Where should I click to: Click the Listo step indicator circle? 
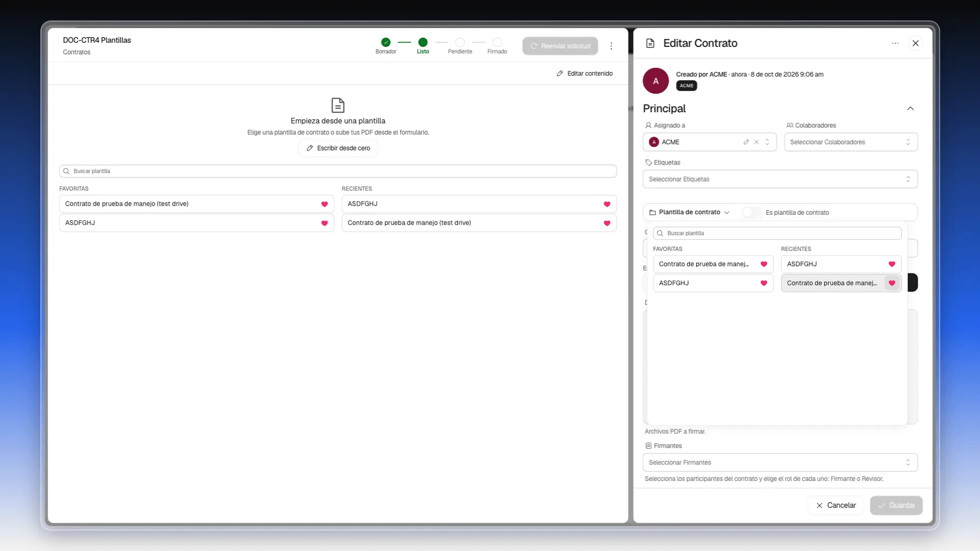[423, 42]
